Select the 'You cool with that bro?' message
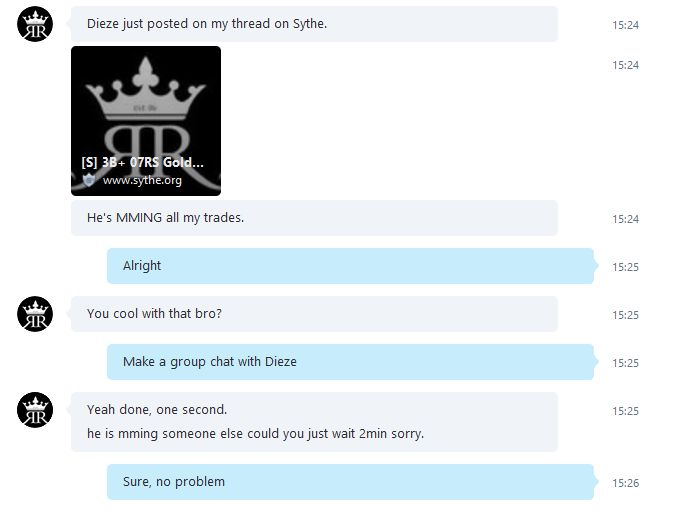 coord(314,314)
